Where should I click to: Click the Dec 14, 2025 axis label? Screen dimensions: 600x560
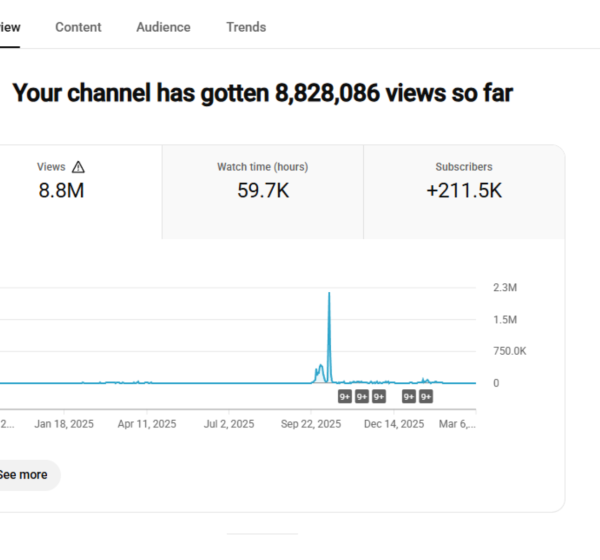(393, 424)
